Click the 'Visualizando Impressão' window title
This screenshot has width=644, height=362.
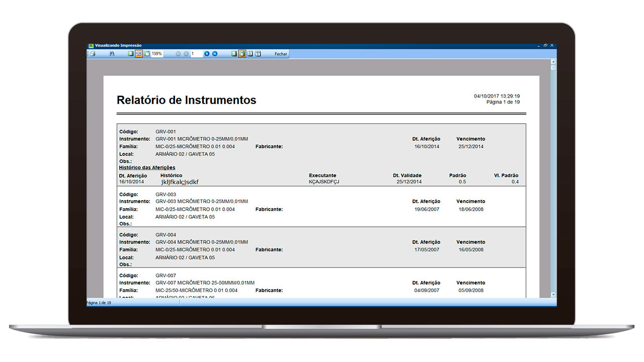tap(118, 45)
